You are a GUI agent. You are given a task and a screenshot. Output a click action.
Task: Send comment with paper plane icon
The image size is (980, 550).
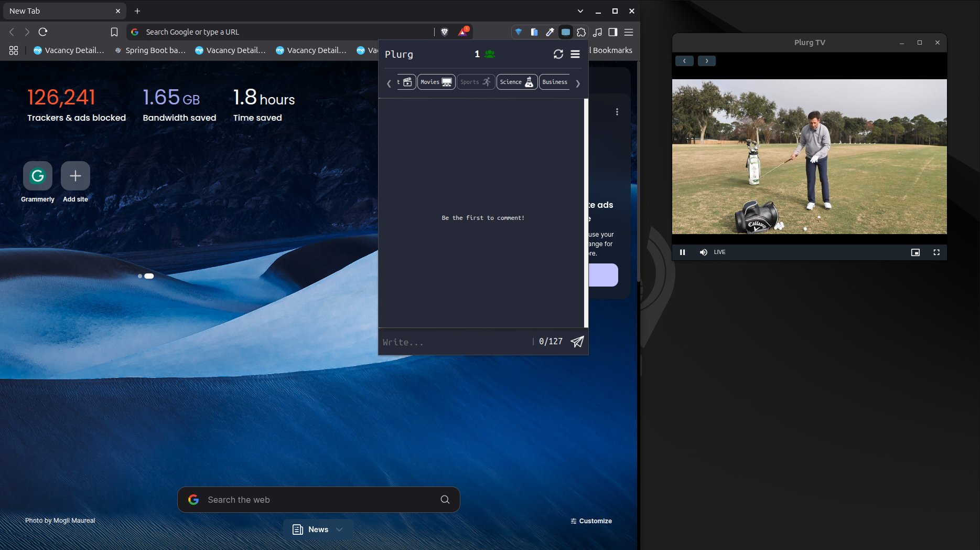tap(577, 342)
